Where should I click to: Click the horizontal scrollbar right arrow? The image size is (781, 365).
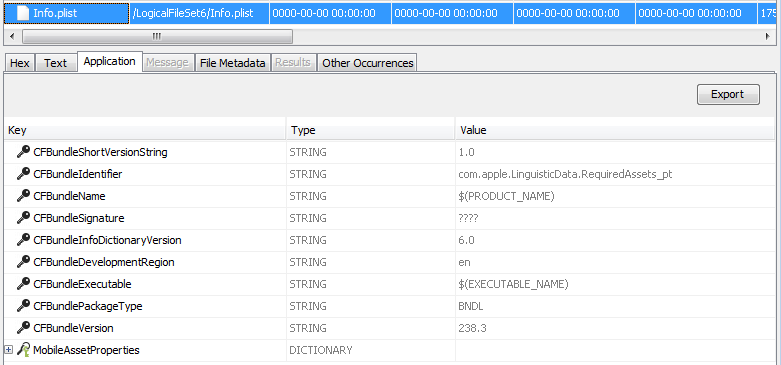(768, 36)
